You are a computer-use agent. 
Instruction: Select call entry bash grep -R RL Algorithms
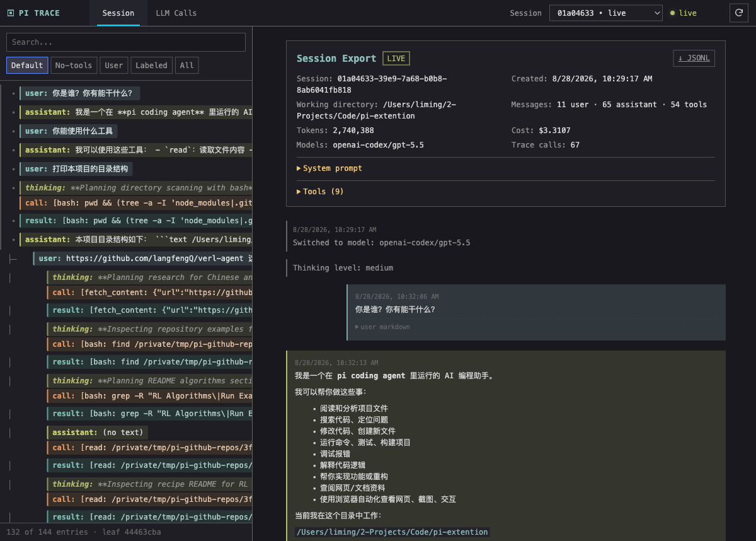149,396
